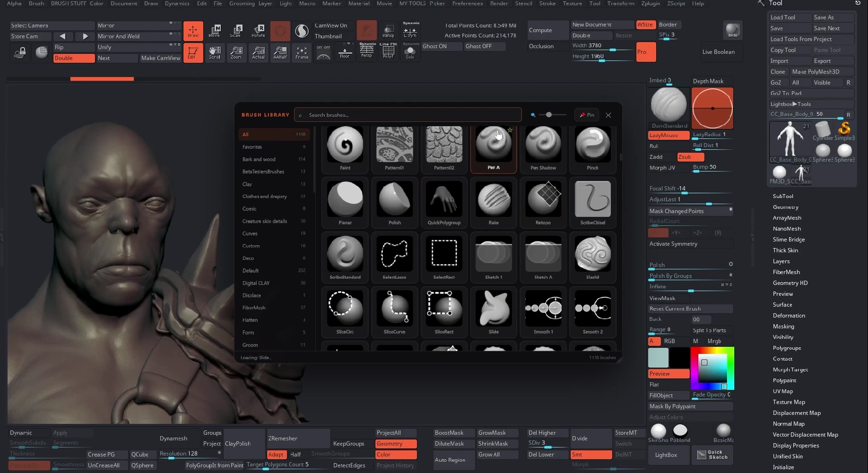Viewport: 868px width, 473px height.
Task: Expand the ArrayMesh section
Action: point(787,218)
